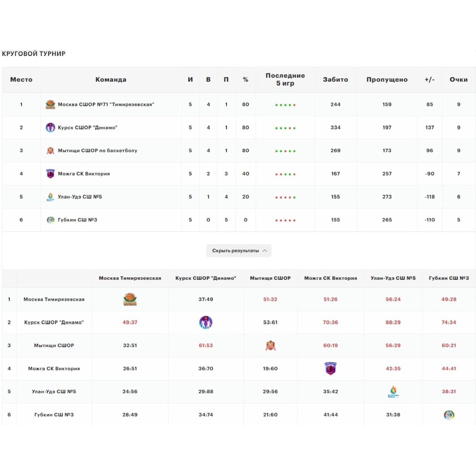Click last-five-games dots for Kursk row

[x=285, y=128]
